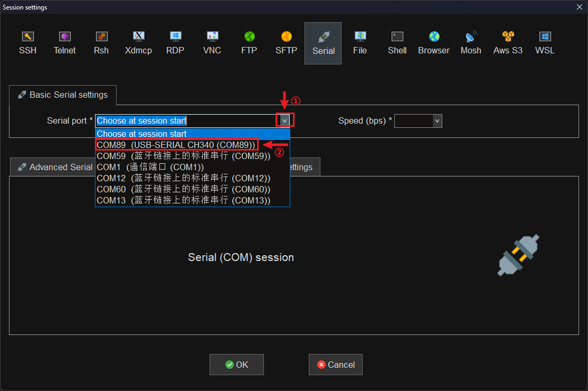Collapse the Serial port dropdown arrow
This screenshot has height=391, width=588.
point(284,121)
